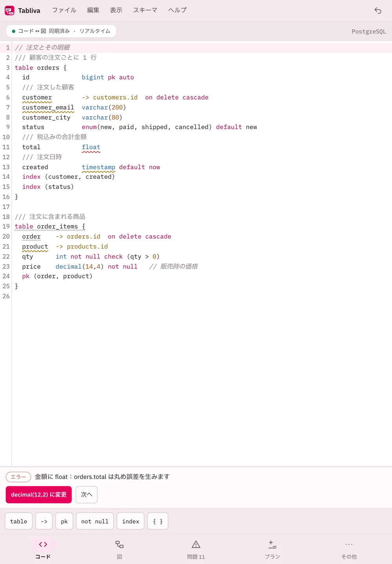Switch to the コード tab
Image resolution: width=392 pixels, height=564 pixels.
(43, 549)
